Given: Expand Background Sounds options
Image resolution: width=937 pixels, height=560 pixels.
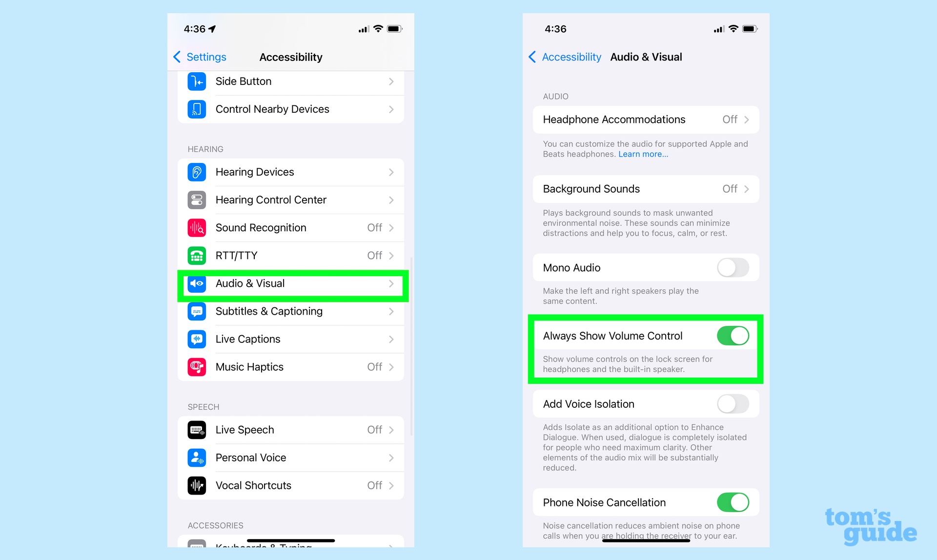Looking at the screenshot, I should 646,187.
